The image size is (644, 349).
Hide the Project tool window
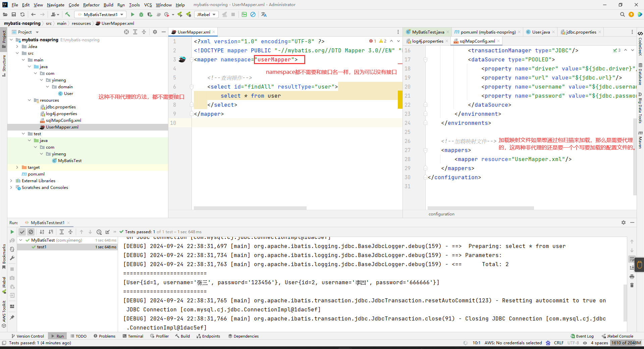164,32
